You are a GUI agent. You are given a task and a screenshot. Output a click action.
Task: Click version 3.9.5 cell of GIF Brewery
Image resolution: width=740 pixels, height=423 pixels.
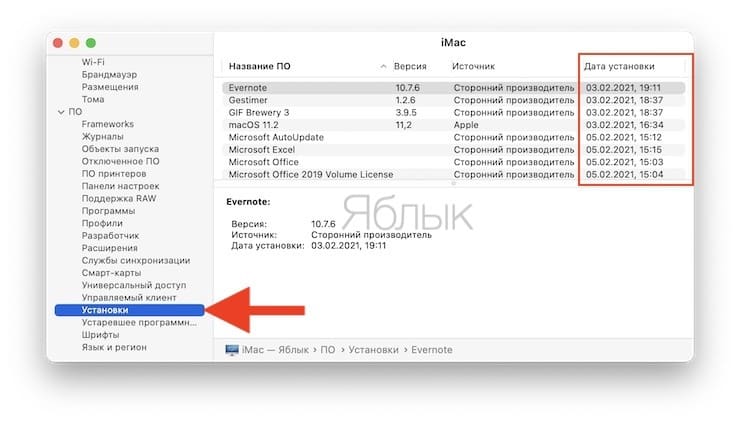406,112
